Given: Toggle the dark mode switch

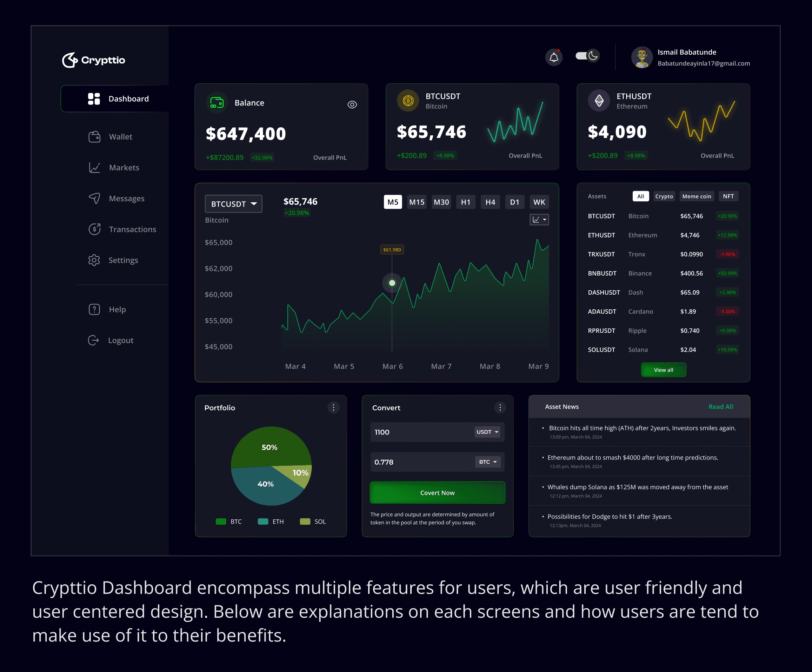Looking at the screenshot, I should [587, 56].
